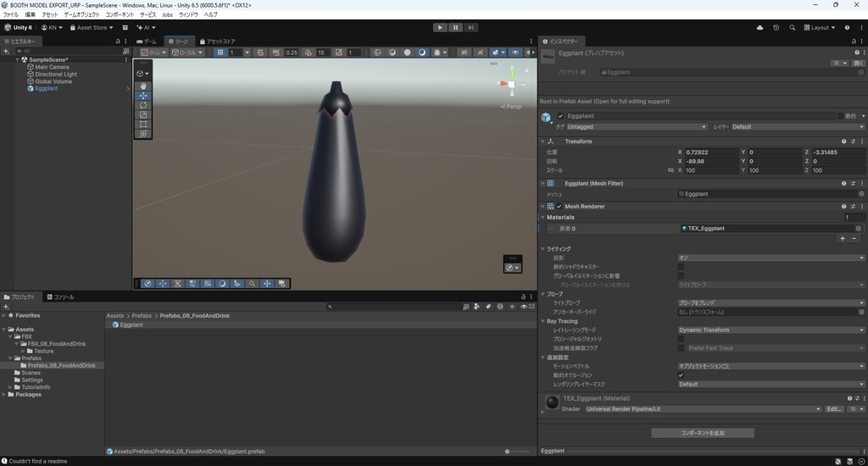868x466 pixels.
Task: Open the Shader dropdown Universal Render Pipeline/Lit
Action: pyautogui.click(x=703, y=409)
